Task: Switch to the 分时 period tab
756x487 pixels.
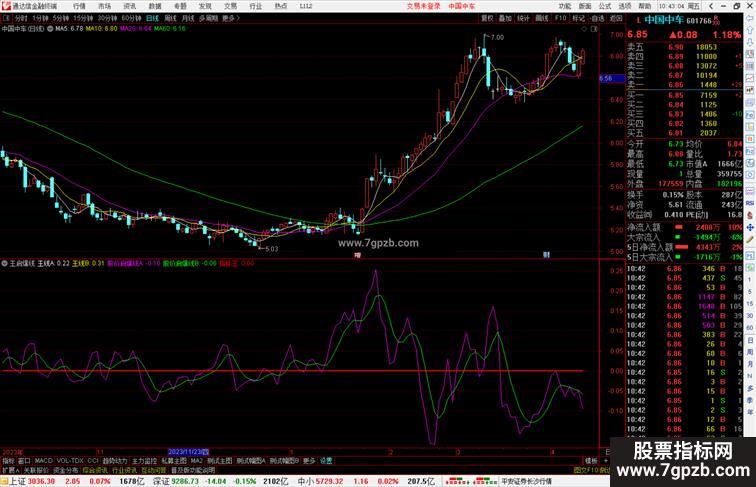Action: (21, 18)
